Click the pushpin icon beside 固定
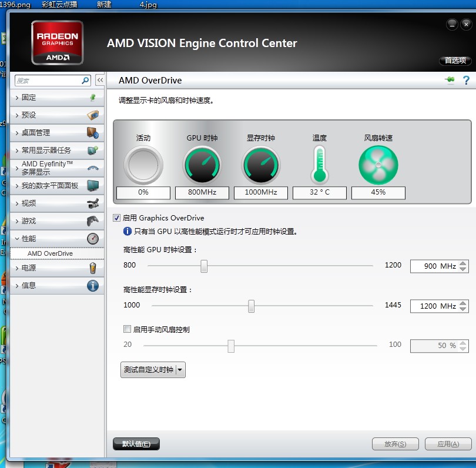The width and height of the screenshot is (476, 468). pos(93,98)
